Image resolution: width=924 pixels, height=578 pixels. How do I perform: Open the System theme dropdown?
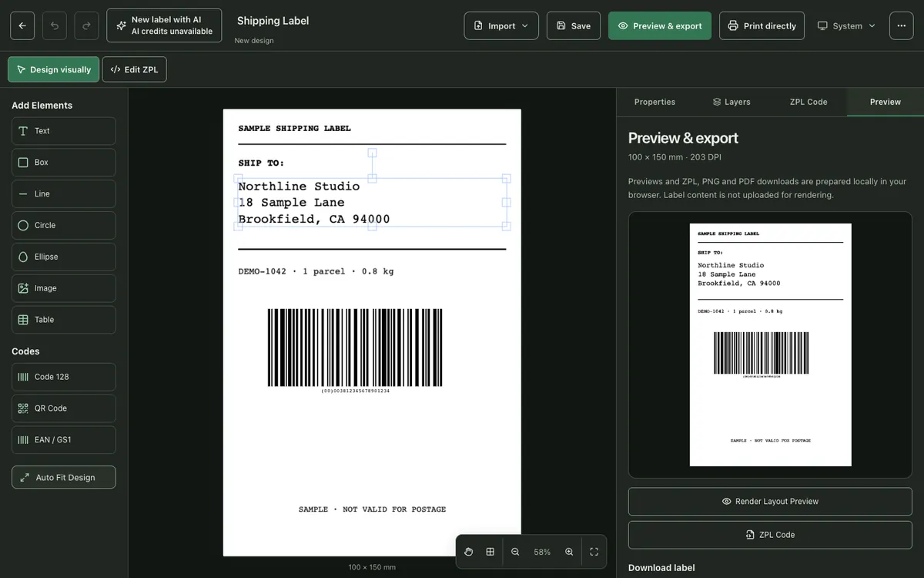(x=846, y=25)
